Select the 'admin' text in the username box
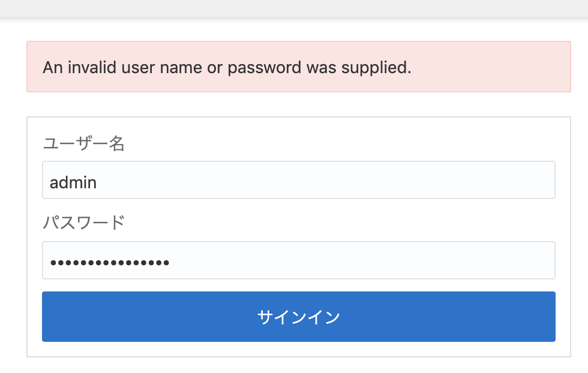The width and height of the screenshot is (588, 373). [73, 182]
